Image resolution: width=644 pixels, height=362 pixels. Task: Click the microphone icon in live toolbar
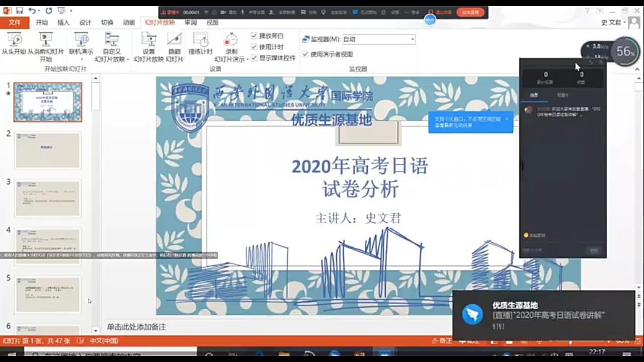tap(244, 12)
